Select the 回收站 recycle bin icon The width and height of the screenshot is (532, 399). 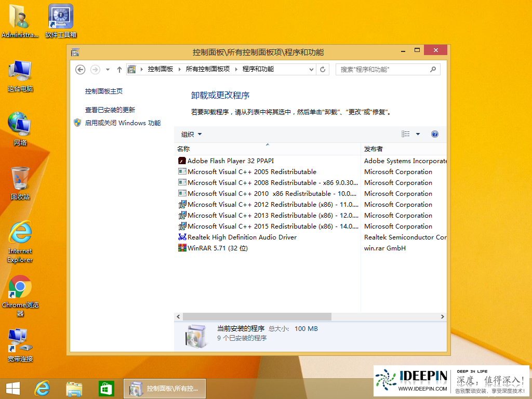tap(20, 183)
